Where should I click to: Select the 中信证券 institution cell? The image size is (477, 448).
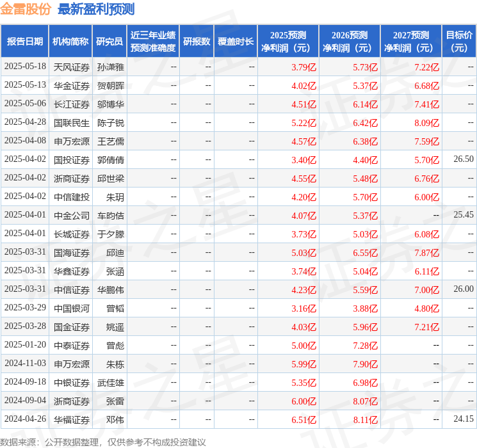[x=72, y=290]
